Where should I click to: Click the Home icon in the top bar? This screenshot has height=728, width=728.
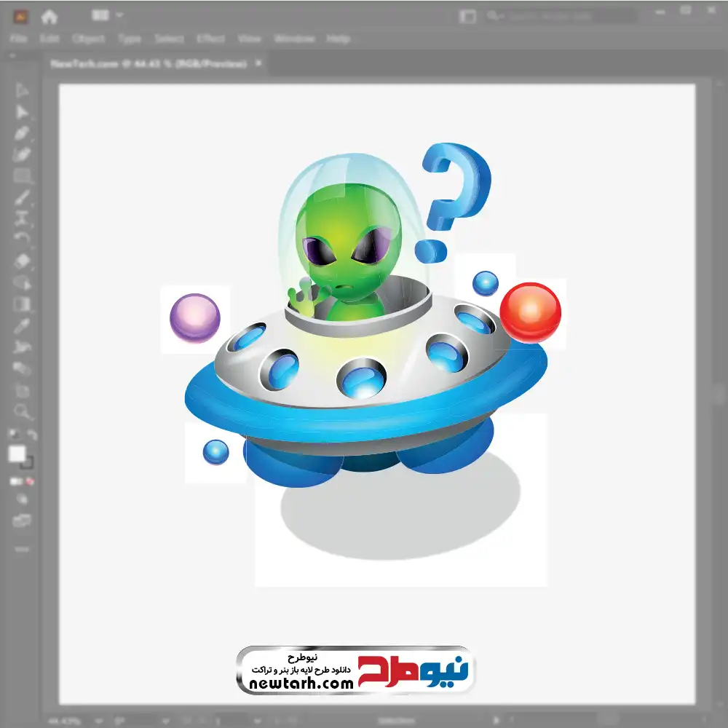coord(49,17)
